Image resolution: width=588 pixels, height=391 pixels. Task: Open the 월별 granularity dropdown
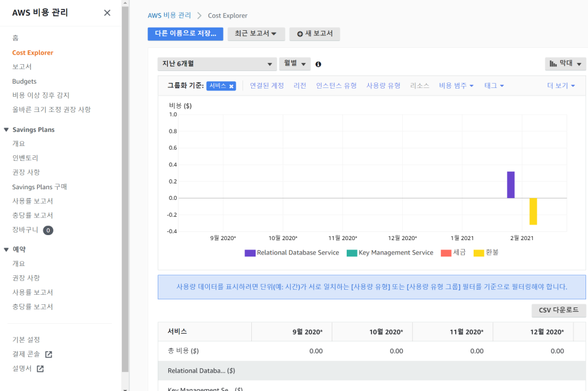coord(295,63)
